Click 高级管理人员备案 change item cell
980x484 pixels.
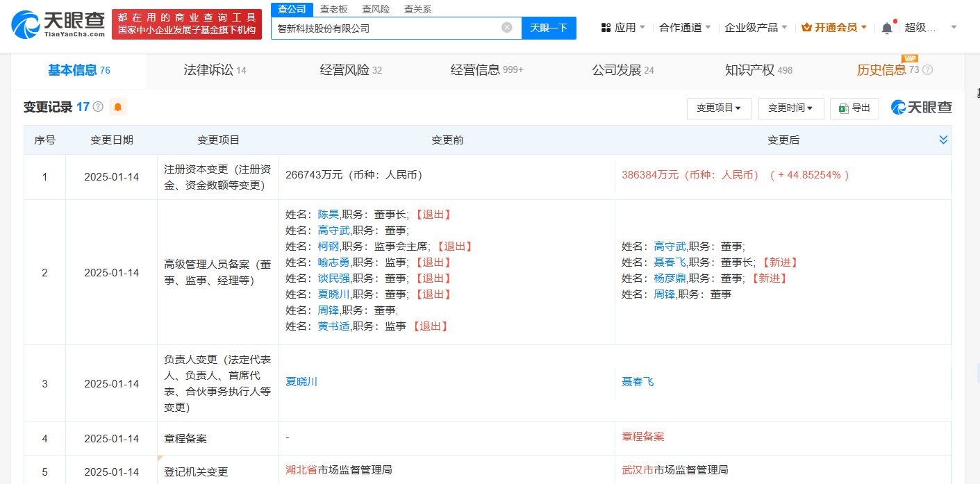[x=218, y=273]
